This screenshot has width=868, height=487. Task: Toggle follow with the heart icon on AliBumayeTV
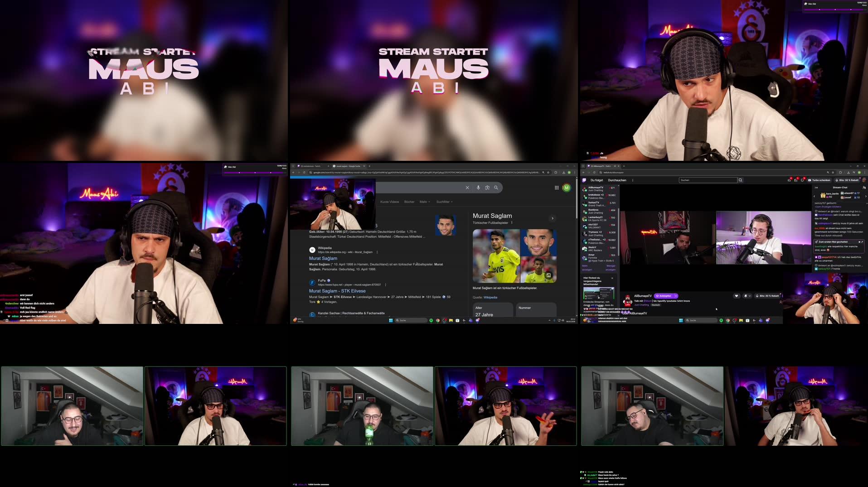[x=737, y=296]
